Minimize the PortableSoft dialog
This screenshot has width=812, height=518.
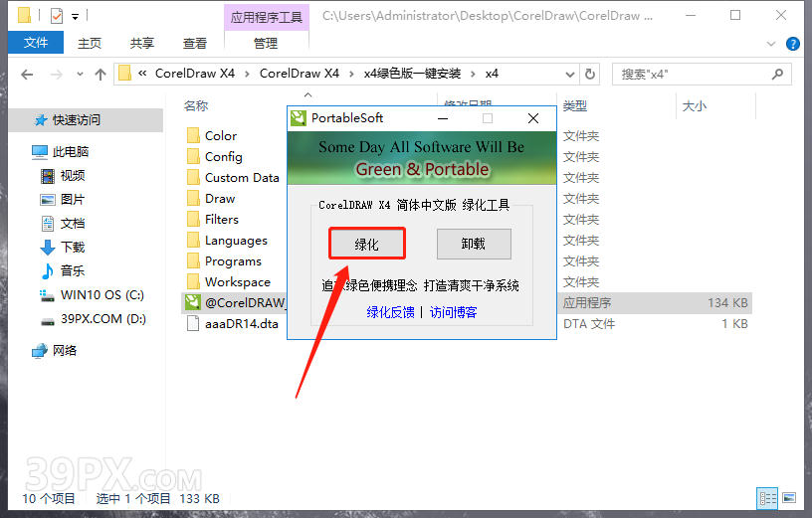click(x=443, y=118)
